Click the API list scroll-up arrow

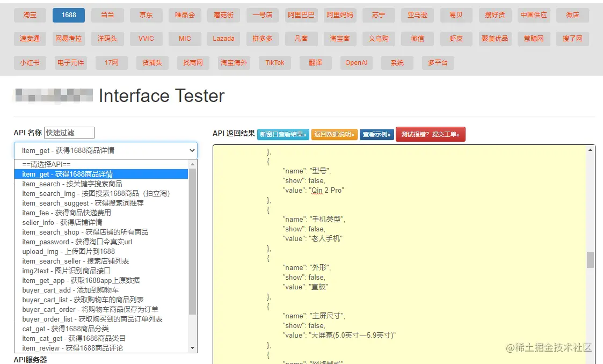[x=193, y=164]
